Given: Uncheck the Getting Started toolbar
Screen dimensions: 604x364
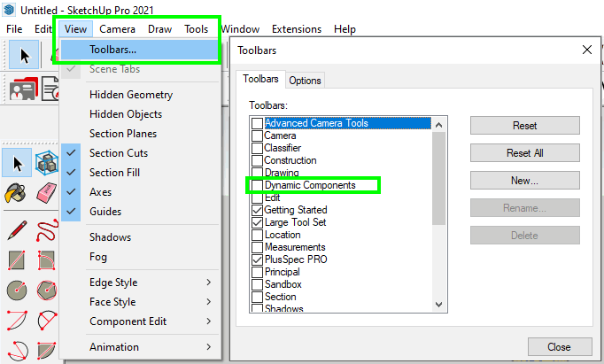Looking at the screenshot, I should coord(257,210).
